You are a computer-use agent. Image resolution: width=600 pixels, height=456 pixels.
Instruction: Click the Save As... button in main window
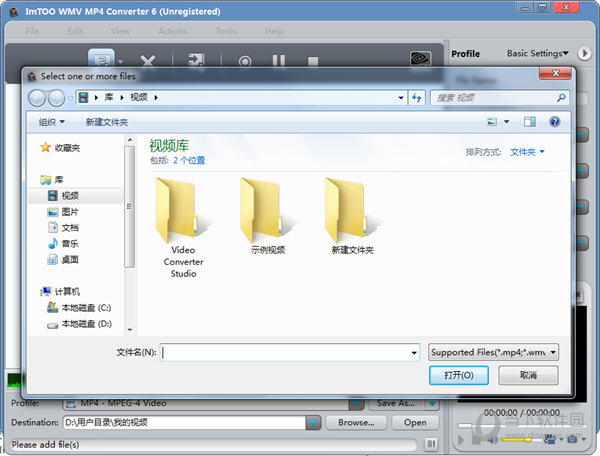[396, 403]
